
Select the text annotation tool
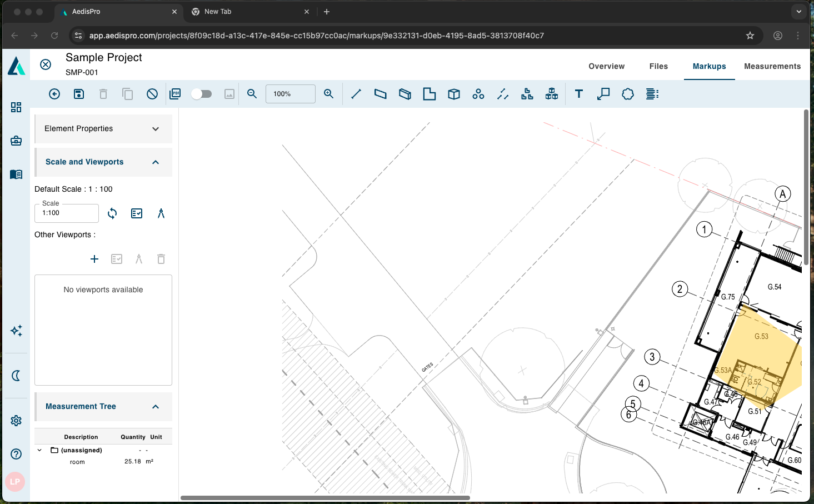coord(579,94)
